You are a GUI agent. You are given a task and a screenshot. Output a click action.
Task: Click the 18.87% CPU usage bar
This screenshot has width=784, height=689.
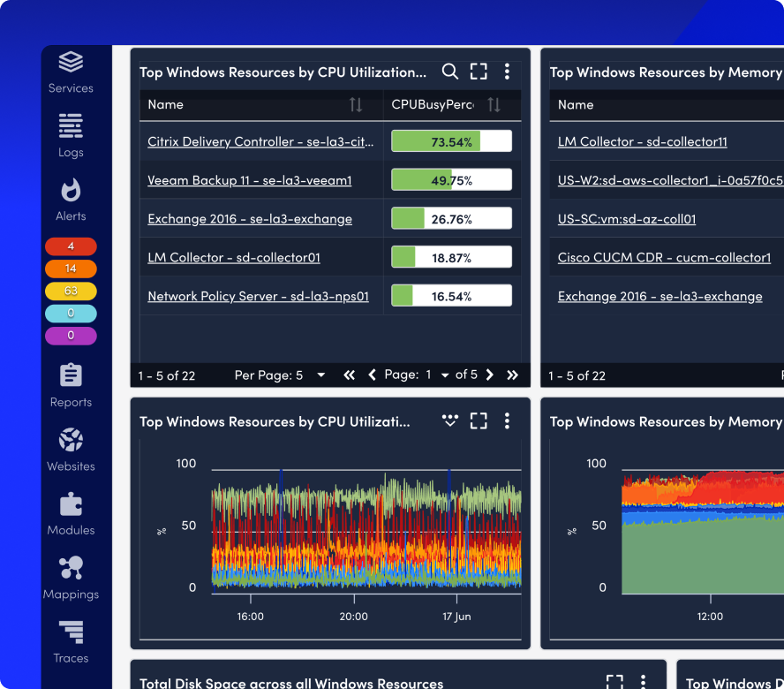point(451,257)
